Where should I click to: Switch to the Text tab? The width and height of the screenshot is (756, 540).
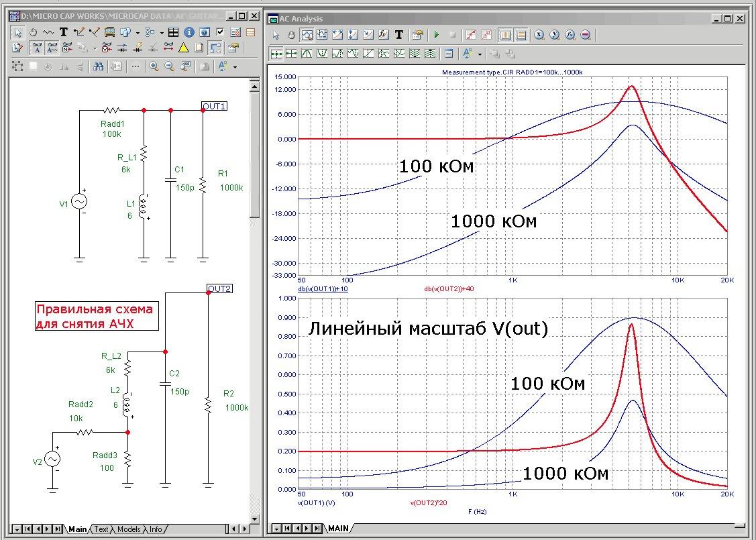click(101, 529)
